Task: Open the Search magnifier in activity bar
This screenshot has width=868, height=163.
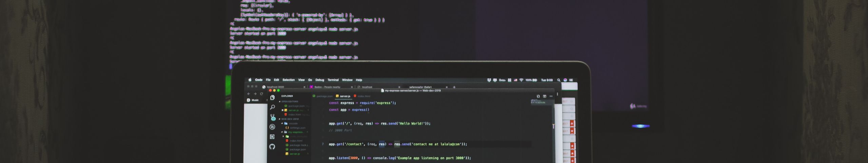Action: 272,107
